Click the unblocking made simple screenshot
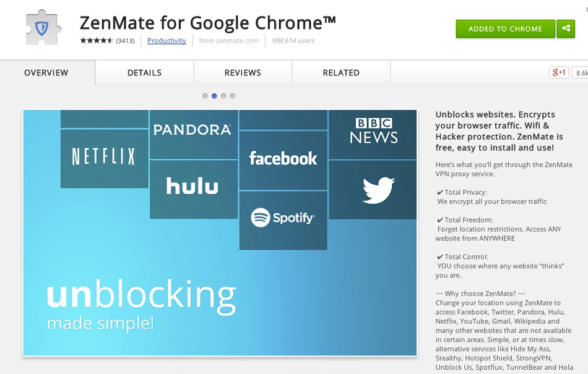 click(x=220, y=232)
